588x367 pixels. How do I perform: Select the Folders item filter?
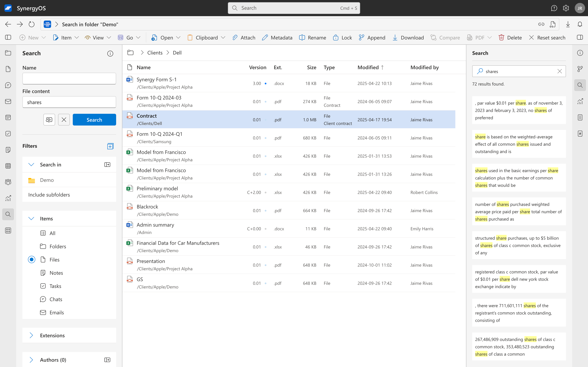click(58, 246)
